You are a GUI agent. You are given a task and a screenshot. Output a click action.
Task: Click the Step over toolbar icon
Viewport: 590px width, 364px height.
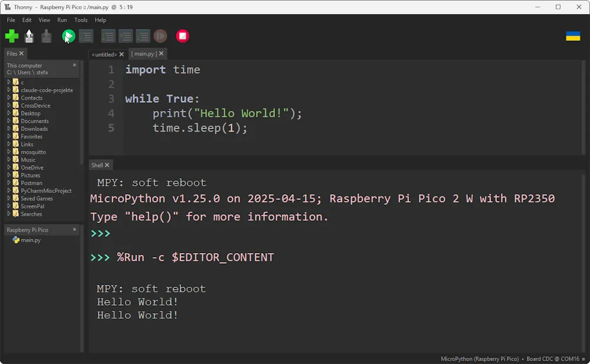coord(109,36)
